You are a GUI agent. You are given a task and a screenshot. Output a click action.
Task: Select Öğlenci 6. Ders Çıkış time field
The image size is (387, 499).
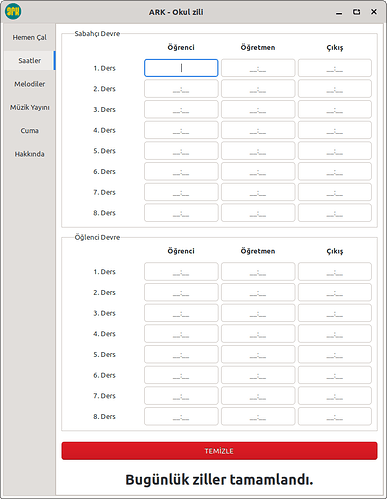[x=335, y=375]
